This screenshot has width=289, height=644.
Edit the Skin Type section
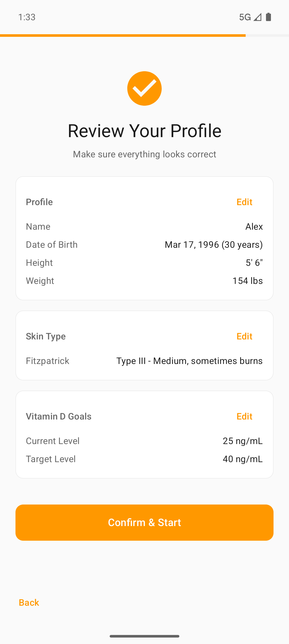pyautogui.click(x=244, y=336)
